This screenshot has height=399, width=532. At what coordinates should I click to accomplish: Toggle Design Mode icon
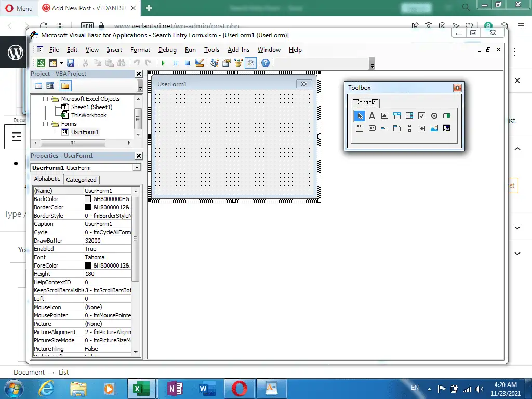click(199, 63)
